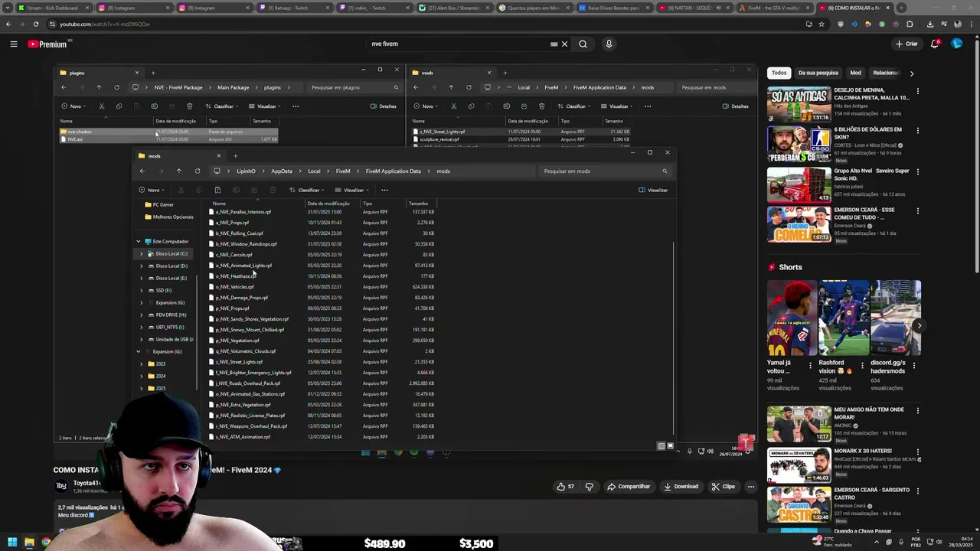Click Cut scissors icon in plugins window toolbar
The height and width of the screenshot is (551, 980).
coord(101,106)
